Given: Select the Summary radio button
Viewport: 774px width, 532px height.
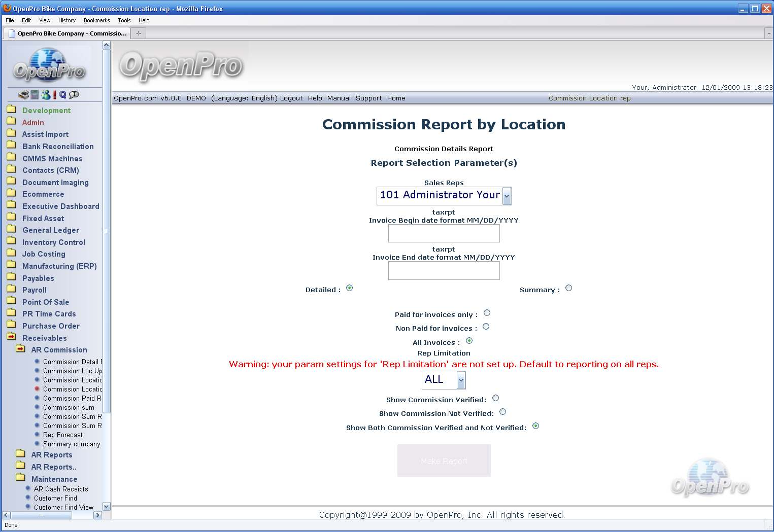Looking at the screenshot, I should point(568,288).
